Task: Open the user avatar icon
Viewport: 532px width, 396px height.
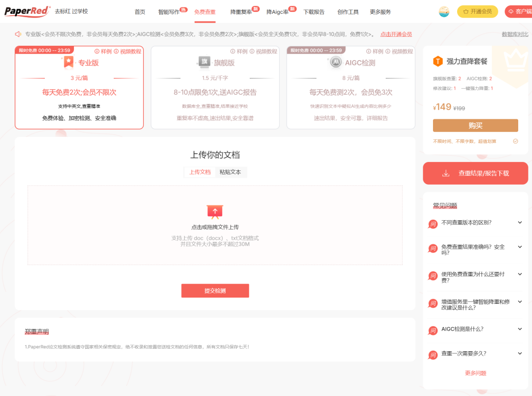Action: [x=444, y=11]
